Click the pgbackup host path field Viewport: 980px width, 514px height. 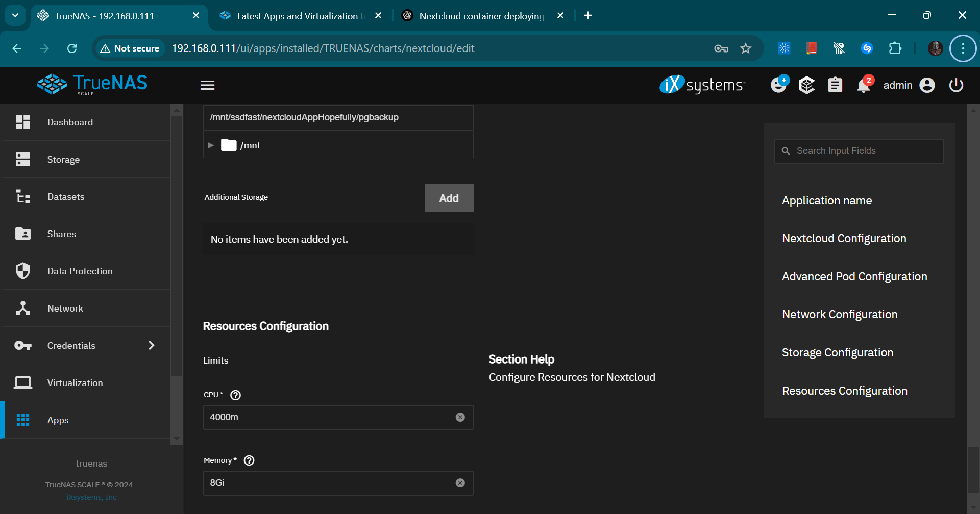(338, 118)
